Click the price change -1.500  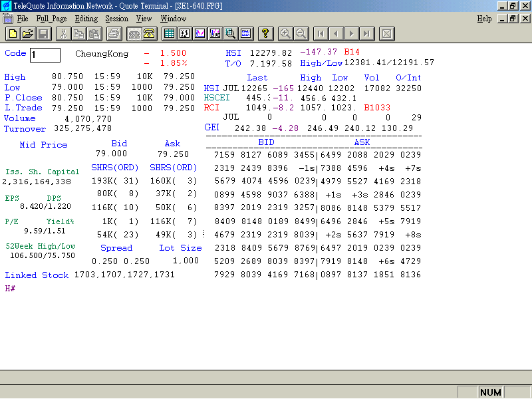166,53
